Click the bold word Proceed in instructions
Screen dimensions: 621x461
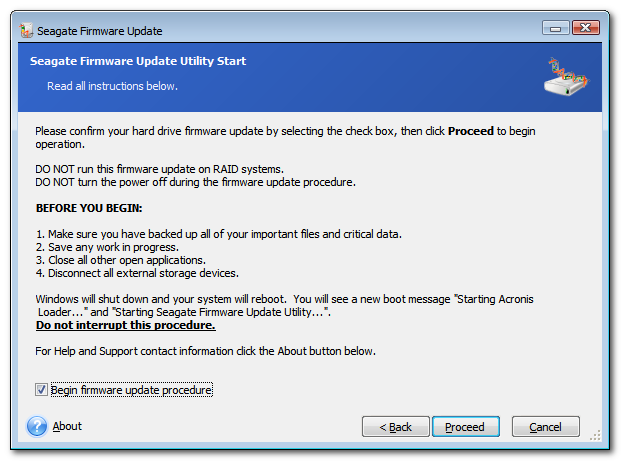tap(471, 131)
